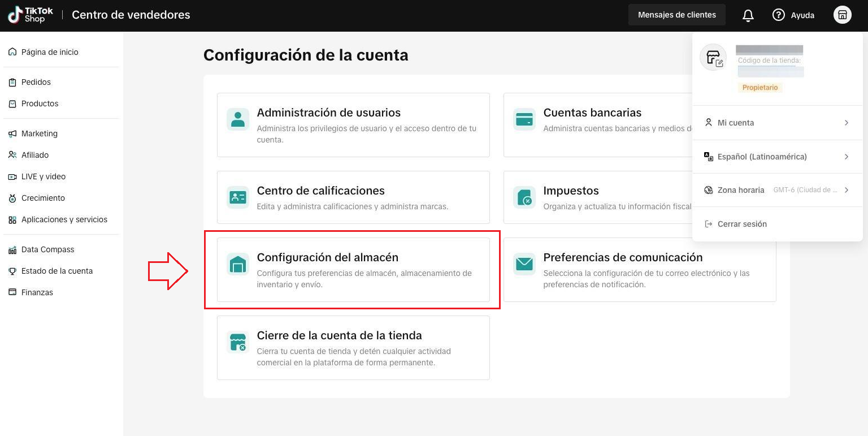Click the shop profile avatar in header
This screenshot has width=868, height=436.
click(842, 15)
